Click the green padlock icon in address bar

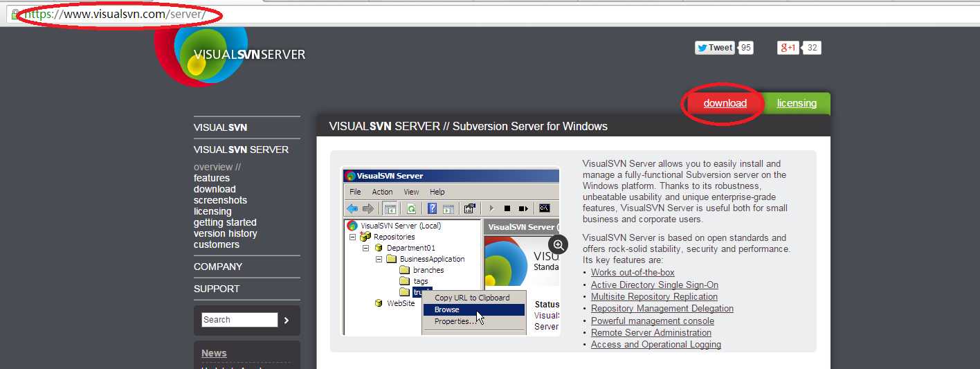[15, 15]
